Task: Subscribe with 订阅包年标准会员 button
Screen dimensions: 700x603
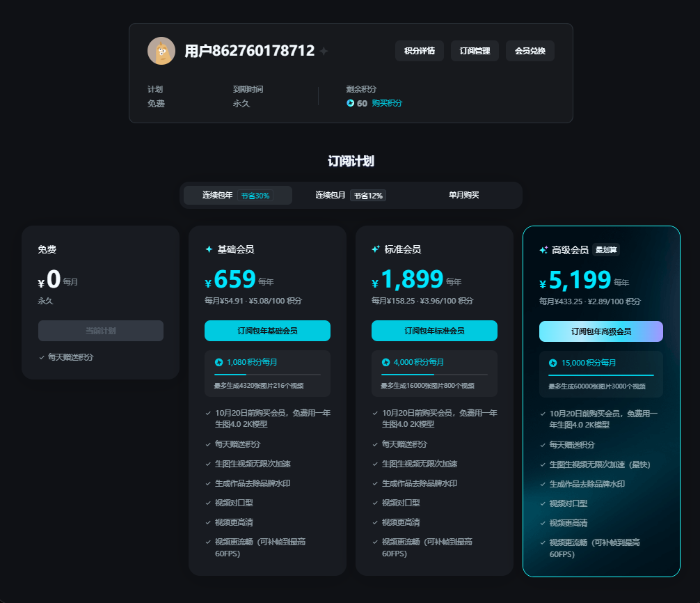Action: (434, 331)
